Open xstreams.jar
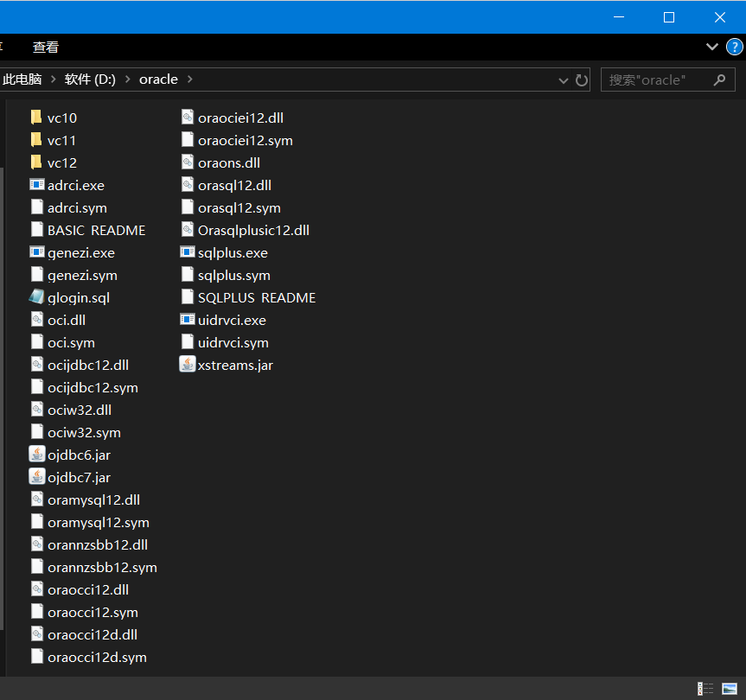 (x=234, y=365)
